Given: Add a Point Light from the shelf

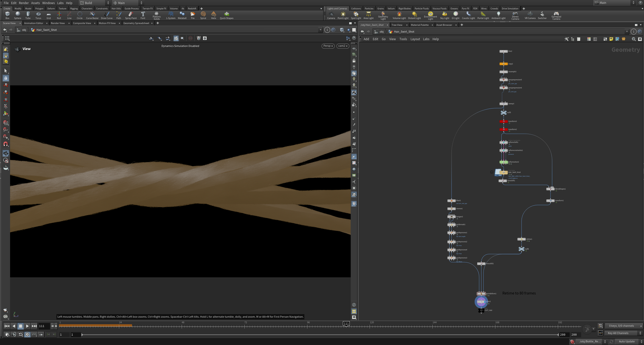Looking at the screenshot, I should [x=343, y=15].
